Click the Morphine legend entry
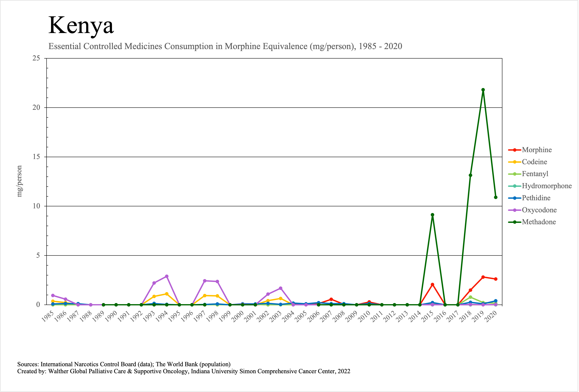The width and height of the screenshot is (579, 392). pos(537,150)
